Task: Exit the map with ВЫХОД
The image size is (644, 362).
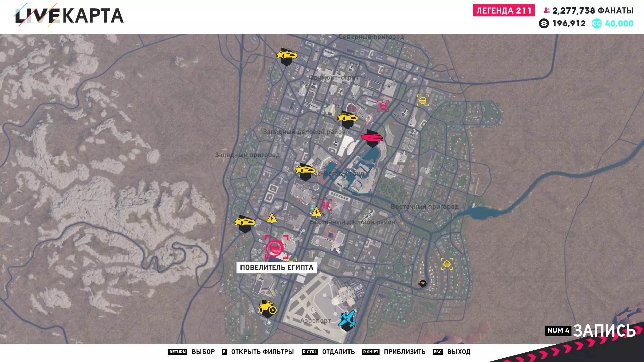Action: [458, 352]
